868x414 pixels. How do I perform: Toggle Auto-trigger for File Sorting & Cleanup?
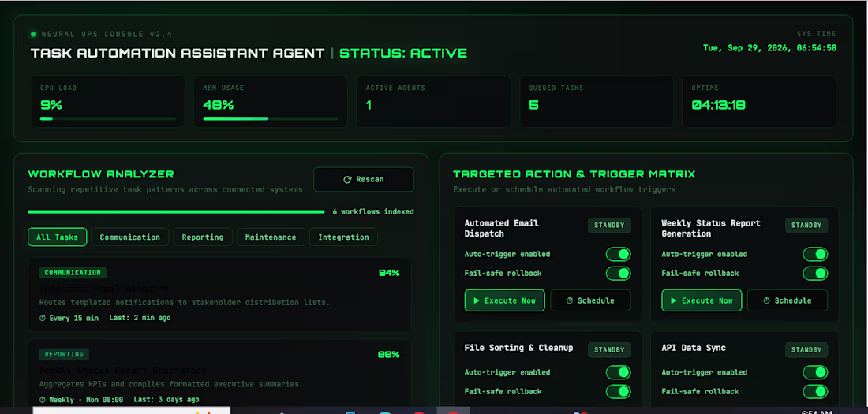click(x=619, y=372)
